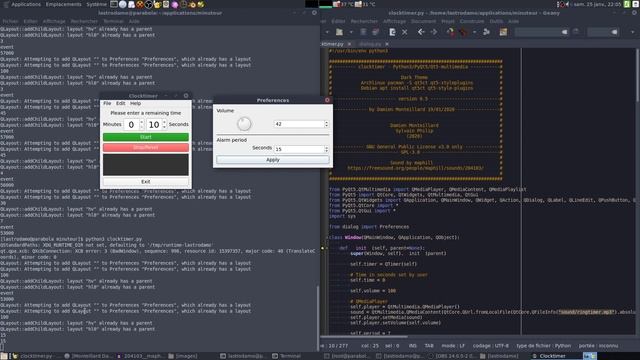640x360 pixels.
Task: Open volume control in system tray
Action: 567,4
